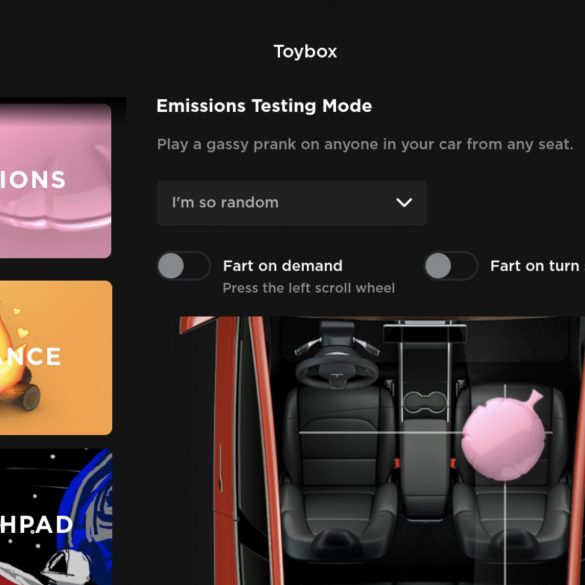Click the steering wheel in the car image
The image size is (585, 585).
tap(337, 369)
